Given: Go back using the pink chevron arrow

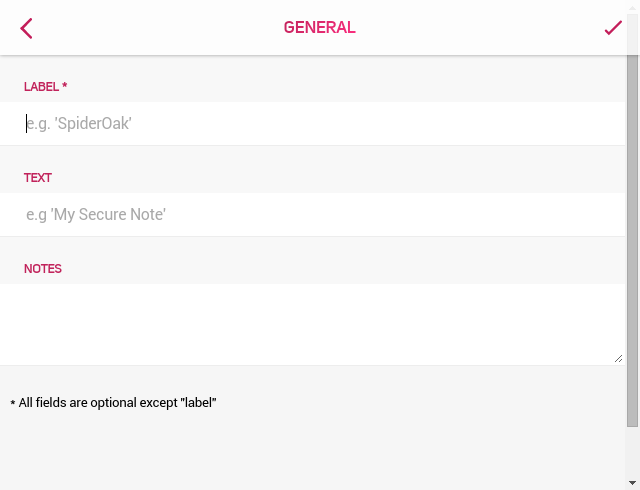Looking at the screenshot, I should tap(26, 29).
